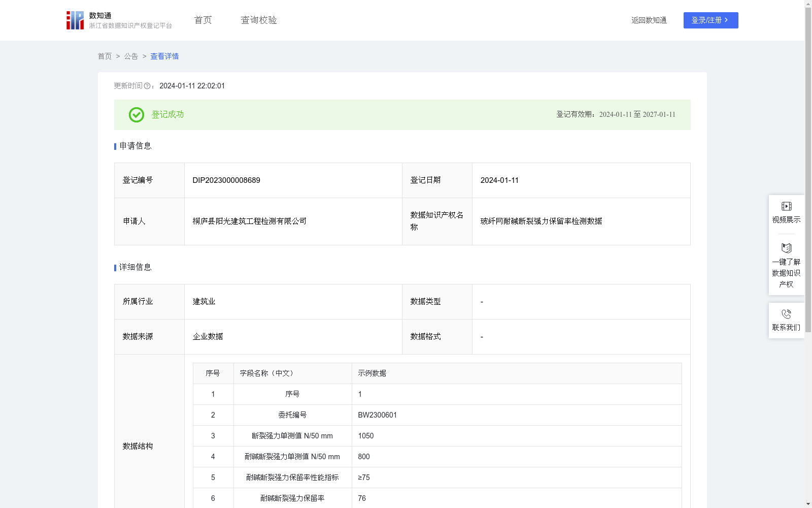Click the sample value 76
This screenshot has width=812, height=508.
[x=362, y=498]
